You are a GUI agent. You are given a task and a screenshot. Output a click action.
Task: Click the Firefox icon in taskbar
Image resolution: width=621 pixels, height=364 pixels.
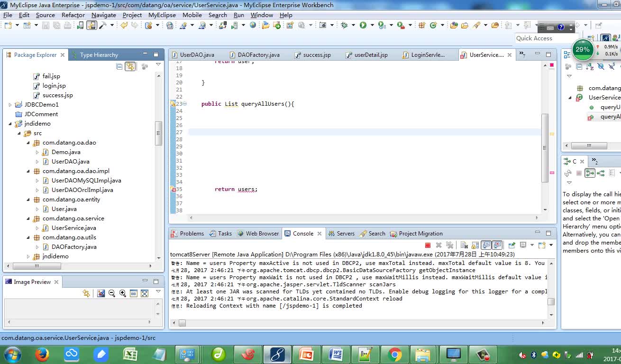tap(42, 354)
